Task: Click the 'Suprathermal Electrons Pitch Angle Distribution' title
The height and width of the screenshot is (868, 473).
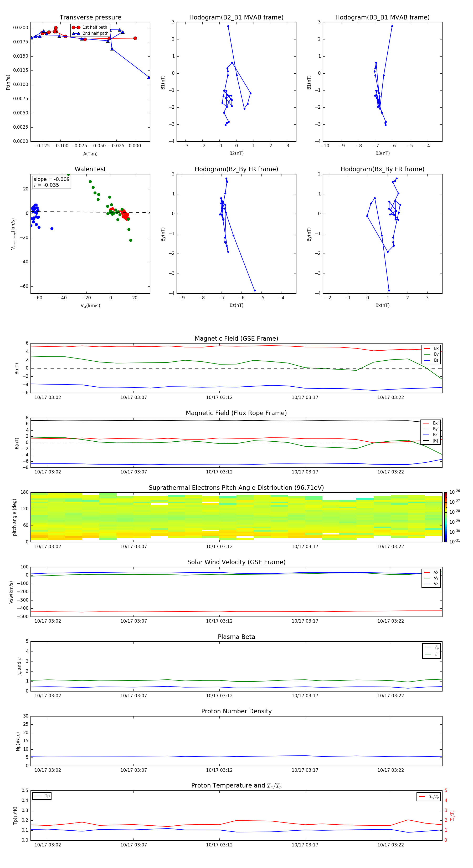Action: coord(236,488)
